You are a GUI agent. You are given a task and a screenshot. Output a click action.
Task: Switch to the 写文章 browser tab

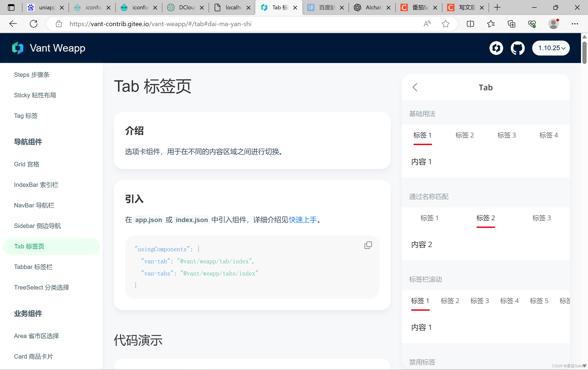pos(465,7)
